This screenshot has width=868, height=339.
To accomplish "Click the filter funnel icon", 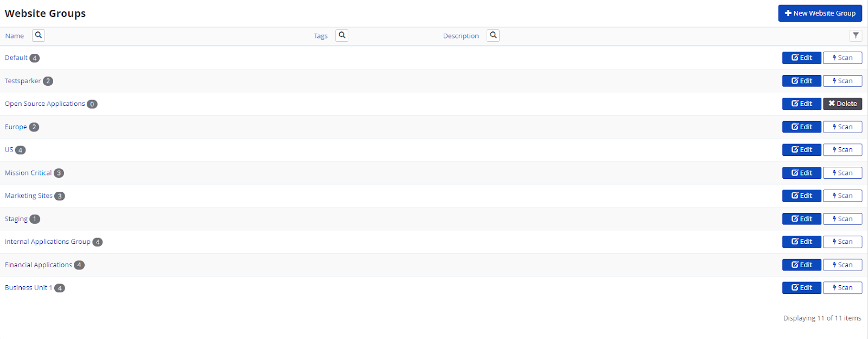I will 856,35.
